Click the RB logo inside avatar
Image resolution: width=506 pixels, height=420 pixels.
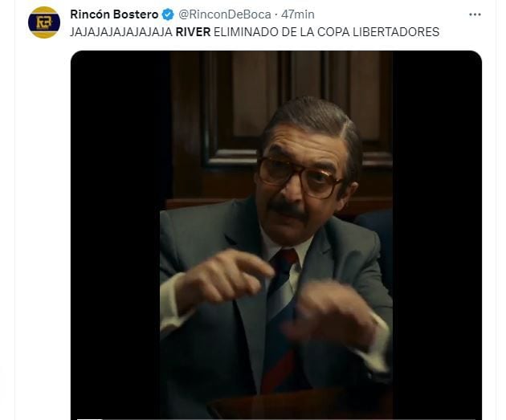[x=44, y=22]
